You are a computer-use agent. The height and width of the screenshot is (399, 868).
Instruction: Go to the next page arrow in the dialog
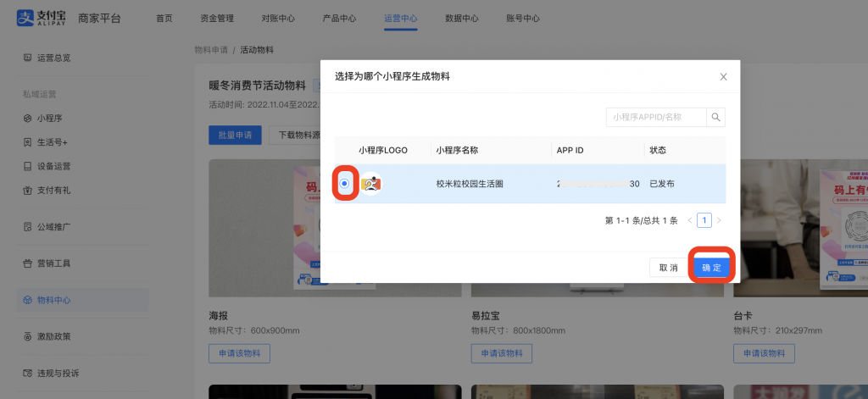tap(719, 220)
